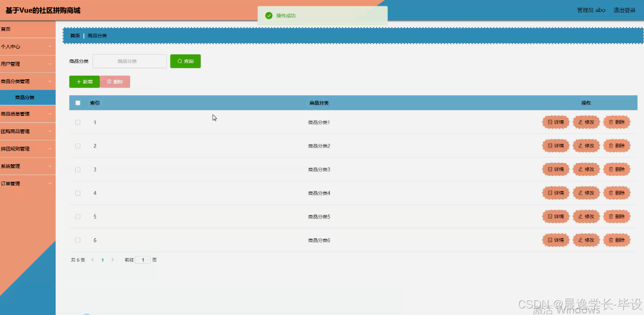Click the 商品分类 search input field
This screenshot has height=315, width=644.
(129, 61)
